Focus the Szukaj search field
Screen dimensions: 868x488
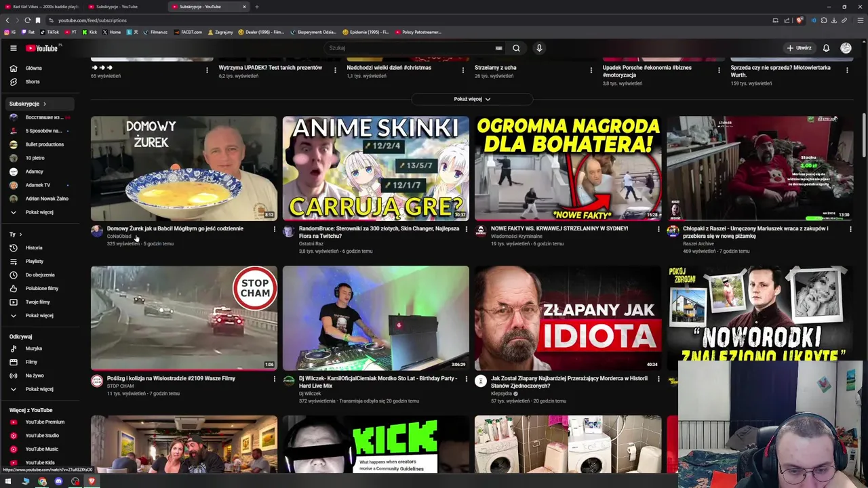point(410,48)
